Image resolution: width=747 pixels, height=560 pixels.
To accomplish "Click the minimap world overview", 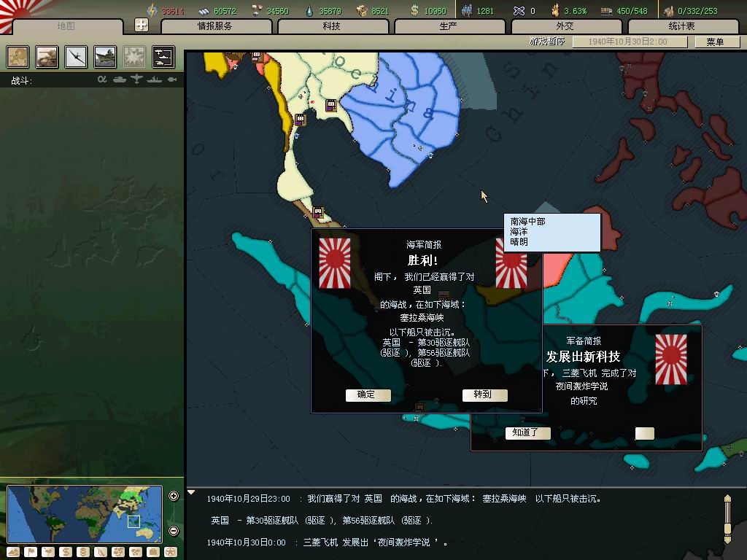I will (x=84, y=513).
